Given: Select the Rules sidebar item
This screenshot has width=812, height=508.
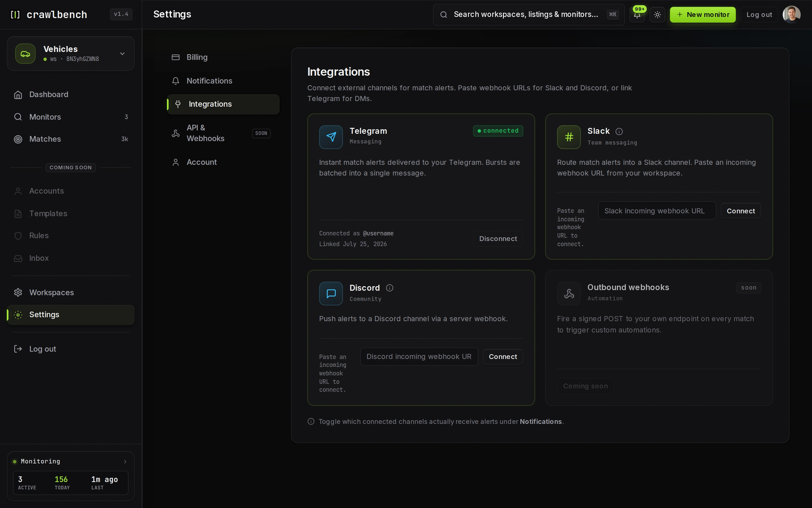Looking at the screenshot, I should (x=71, y=236).
